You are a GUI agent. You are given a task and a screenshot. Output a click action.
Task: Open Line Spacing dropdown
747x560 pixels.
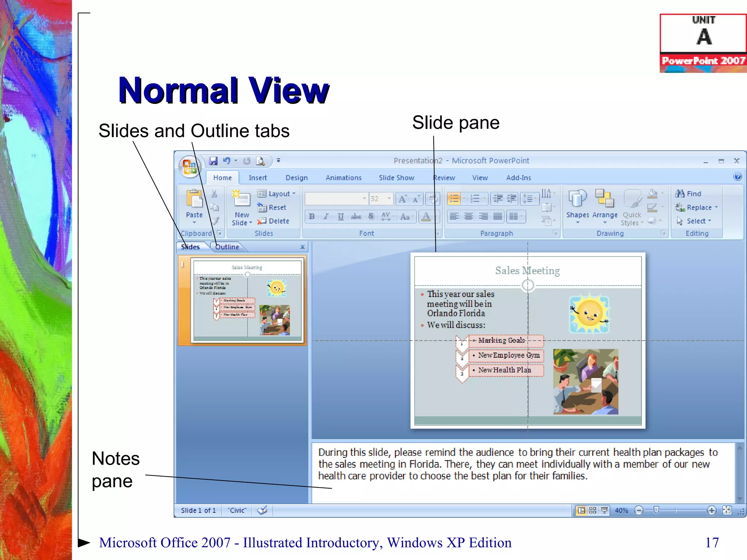[530, 199]
